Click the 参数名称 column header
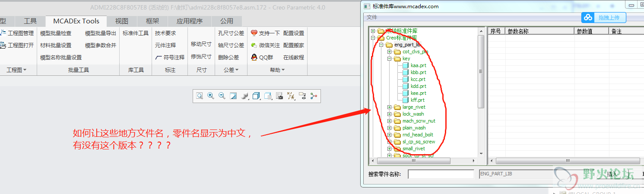This screenshot has height=194, width=644. [x=539, y=31]
